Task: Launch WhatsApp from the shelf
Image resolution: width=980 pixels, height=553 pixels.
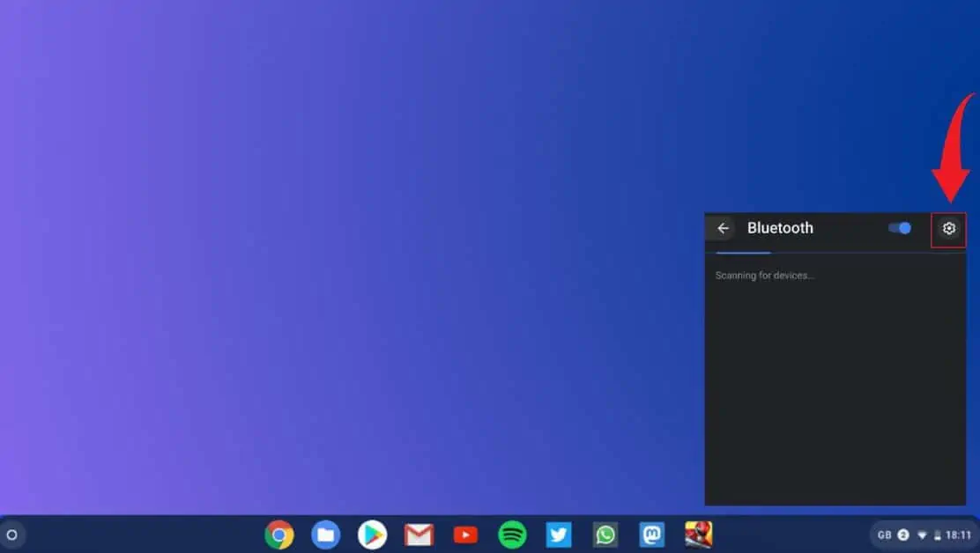Action: (x=605, y=535)
